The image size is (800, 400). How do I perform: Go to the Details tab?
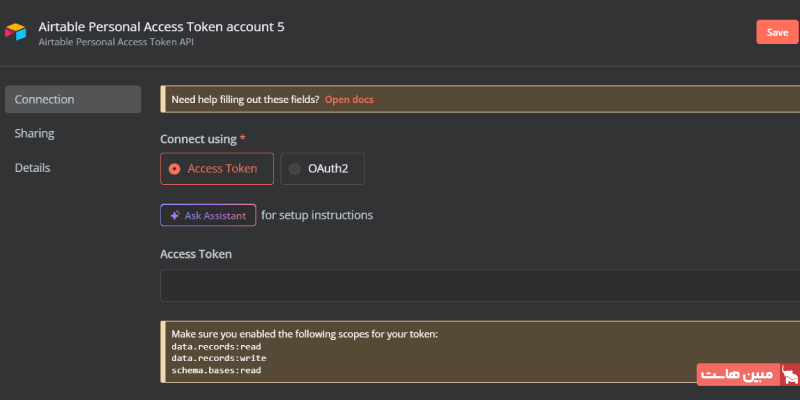33,168
